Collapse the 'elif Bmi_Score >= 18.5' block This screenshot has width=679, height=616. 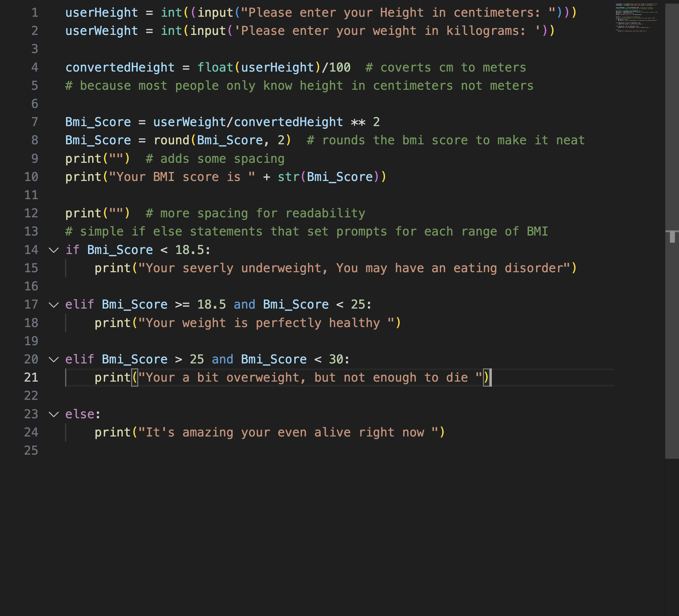pyautogui.click(x=54, y=305)
